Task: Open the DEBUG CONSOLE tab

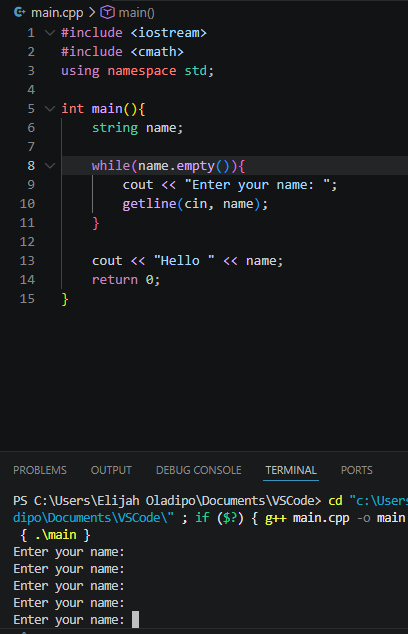Action: (x=199, y=470)
